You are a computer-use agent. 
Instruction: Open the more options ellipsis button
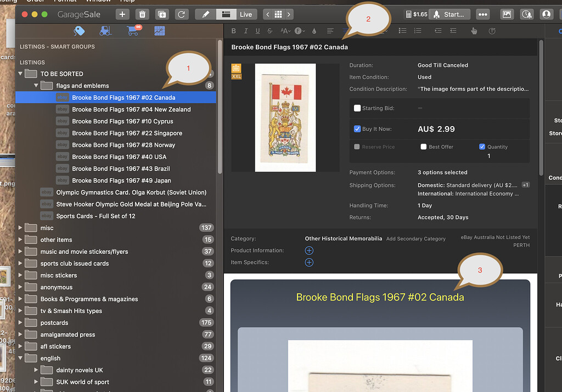(483, 14)
